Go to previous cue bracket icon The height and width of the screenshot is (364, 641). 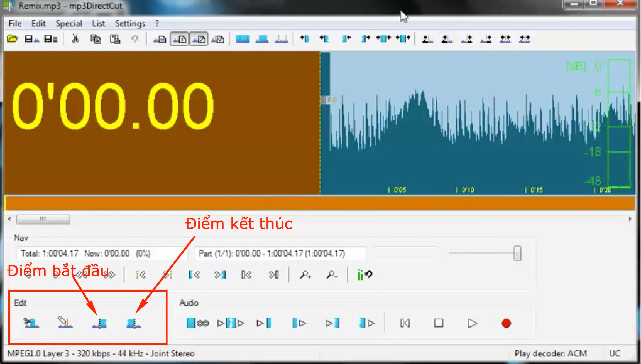246,275
